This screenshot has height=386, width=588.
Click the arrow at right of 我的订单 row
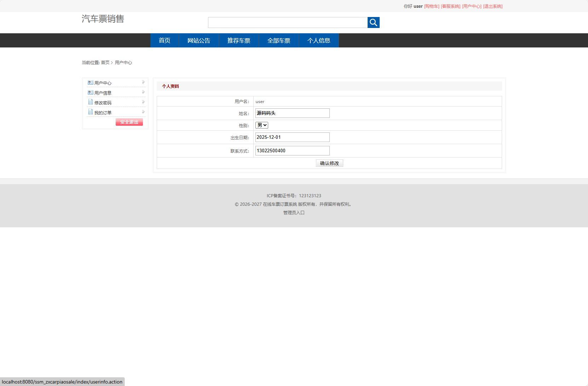143,112
